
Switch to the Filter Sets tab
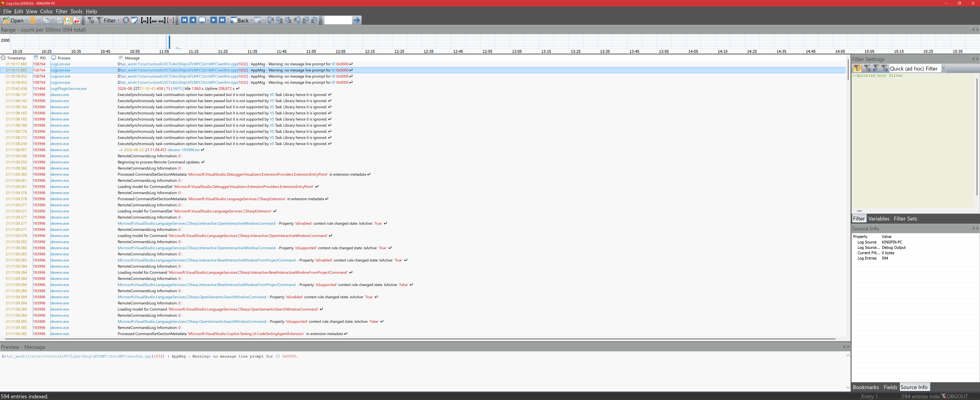pyautogui.click(x=905, y=218)
